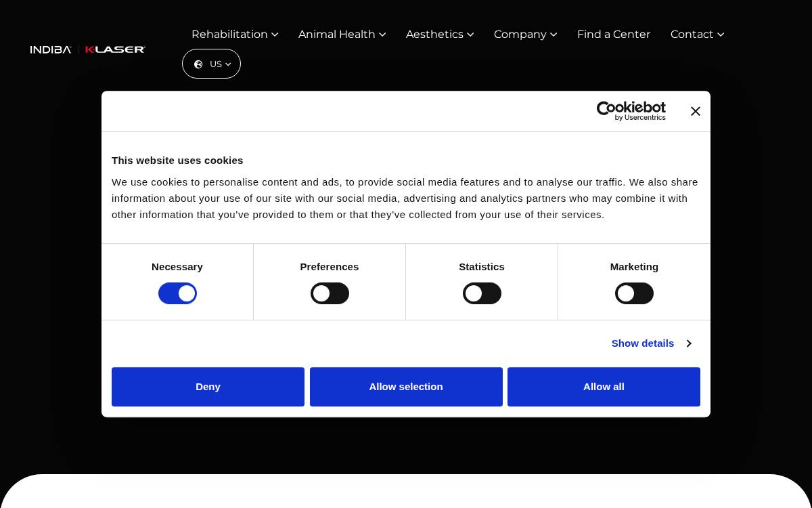
Task: Open the US region dropdown
Action: tap(211, 64)
